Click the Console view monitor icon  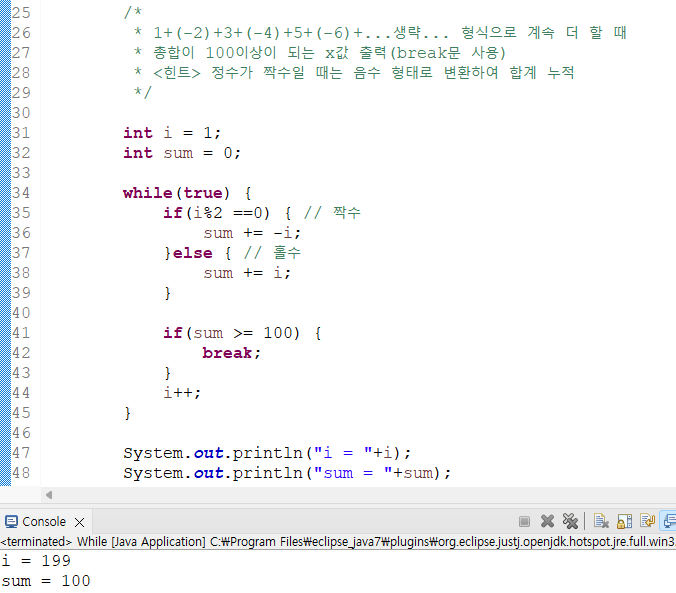pyautogui.click(x=11, y=522)
